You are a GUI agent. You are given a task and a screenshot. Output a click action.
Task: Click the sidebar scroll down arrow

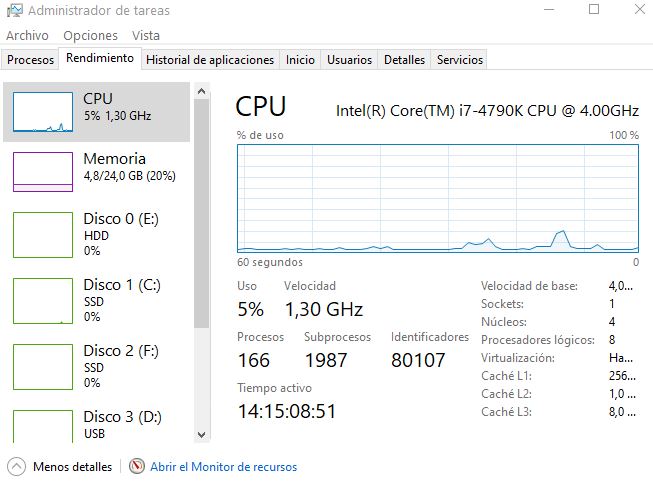202,435
